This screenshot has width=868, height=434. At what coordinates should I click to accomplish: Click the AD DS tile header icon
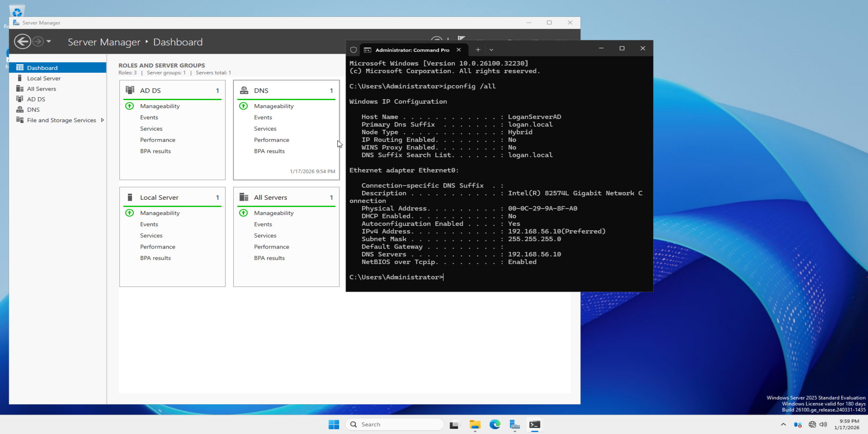130,90
